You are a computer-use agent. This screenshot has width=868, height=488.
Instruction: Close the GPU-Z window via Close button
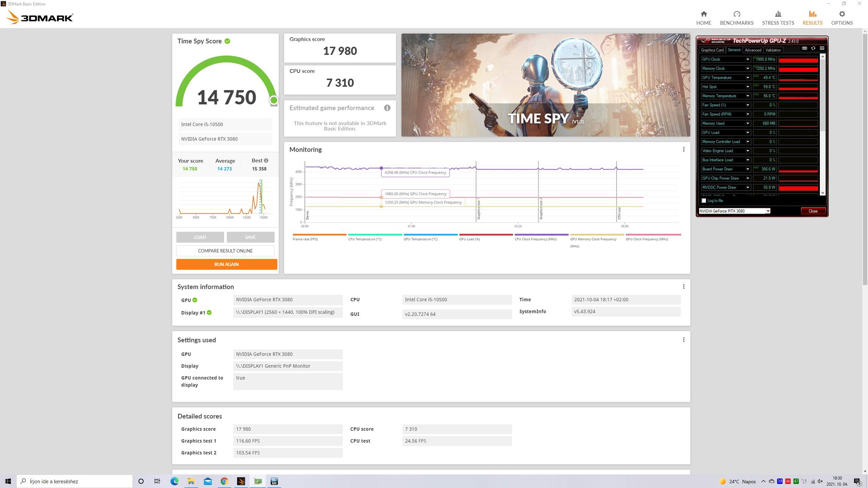pos(813,211)
